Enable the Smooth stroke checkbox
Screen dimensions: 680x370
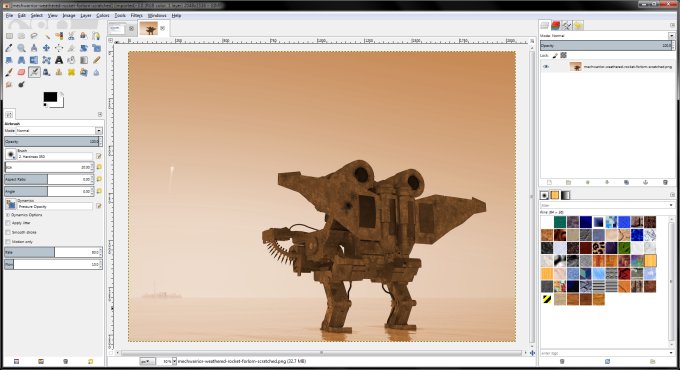[8, 232]
